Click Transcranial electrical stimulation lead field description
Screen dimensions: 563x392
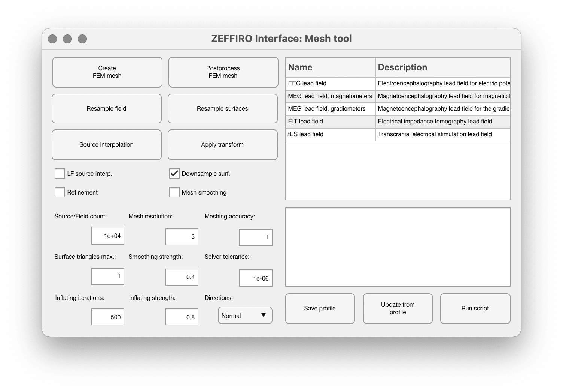[x=443, y=134]
